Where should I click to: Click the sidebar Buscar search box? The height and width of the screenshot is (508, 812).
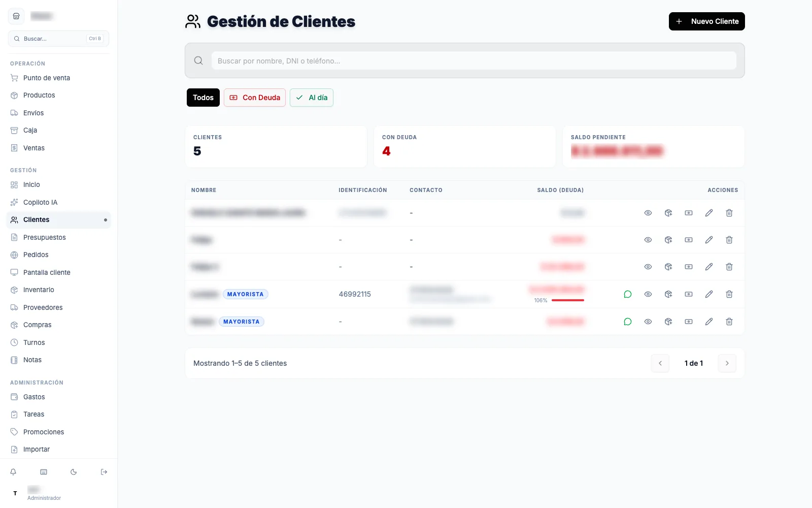[59, 39]
